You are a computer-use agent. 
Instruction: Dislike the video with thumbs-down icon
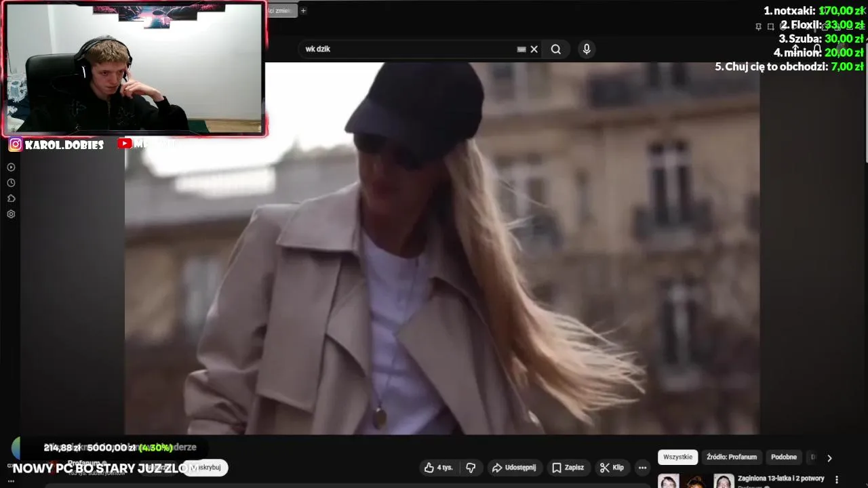471,468
